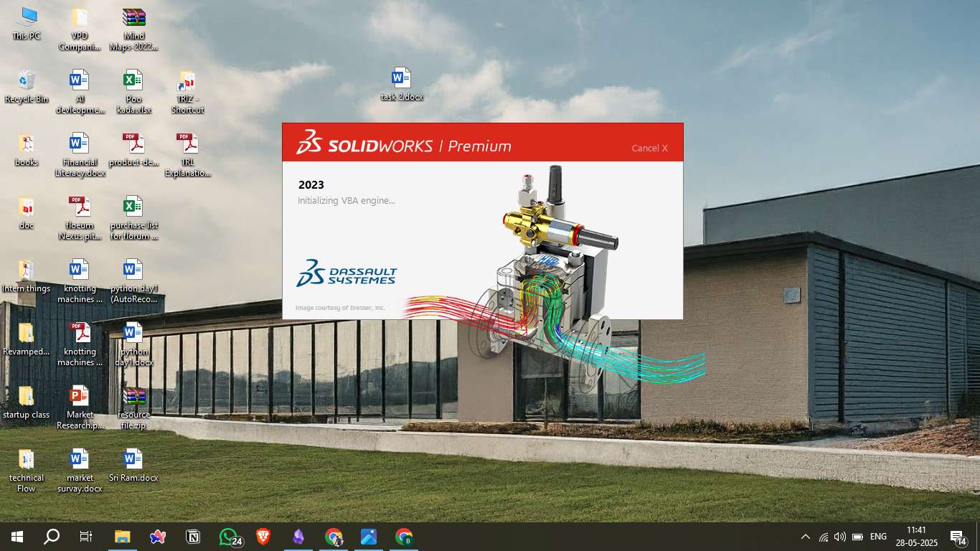Open Poo kada.xlsx spreadsheet icon
980x551 pixels.
(134, 92)
